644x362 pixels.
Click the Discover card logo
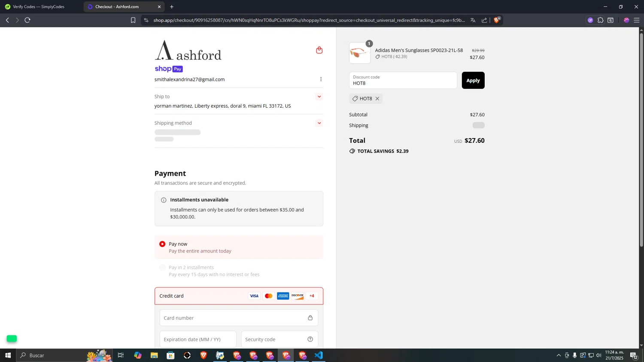click(x=298, y=296)
